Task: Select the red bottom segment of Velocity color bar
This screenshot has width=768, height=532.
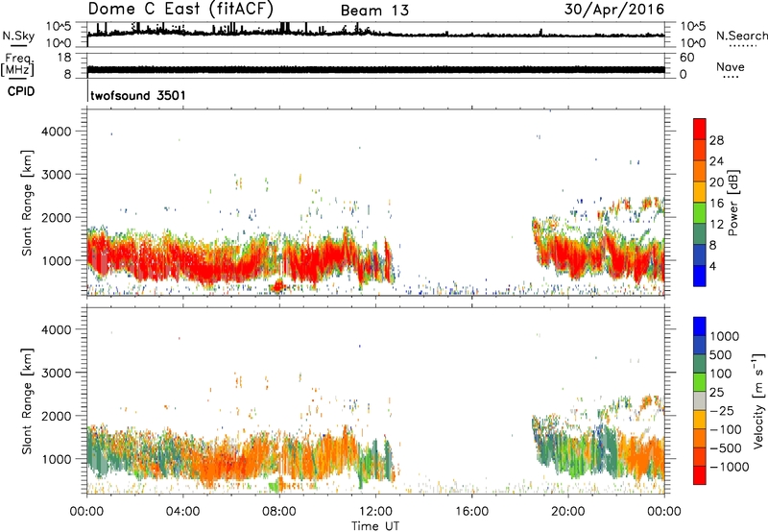Action: (x=700, y=475)
